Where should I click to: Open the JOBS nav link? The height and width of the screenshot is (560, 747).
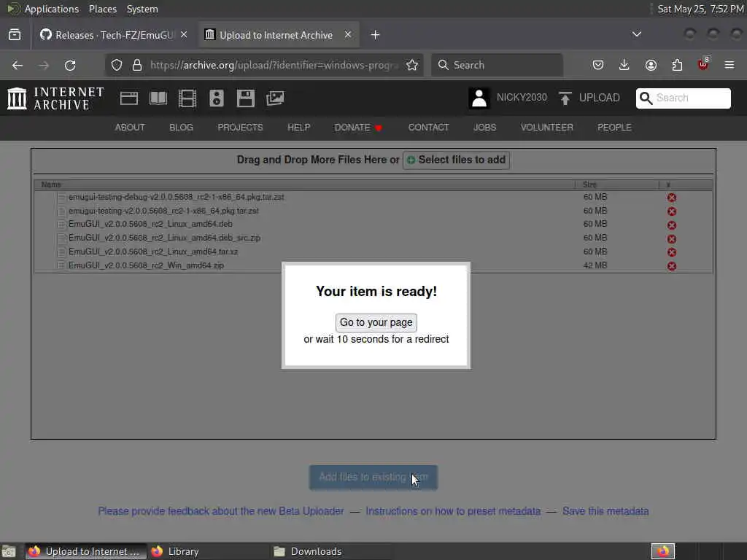(484, 128)
